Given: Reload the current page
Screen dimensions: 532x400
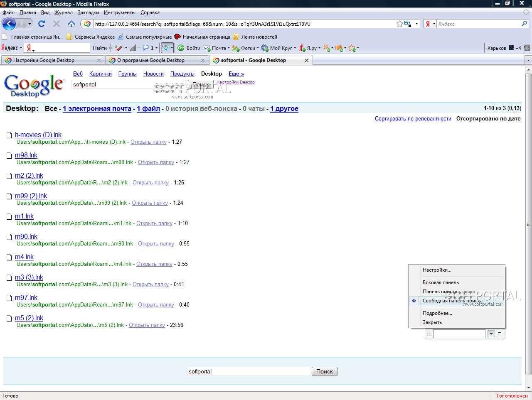Looking at the screenshot, I should (x=42, y=24).
